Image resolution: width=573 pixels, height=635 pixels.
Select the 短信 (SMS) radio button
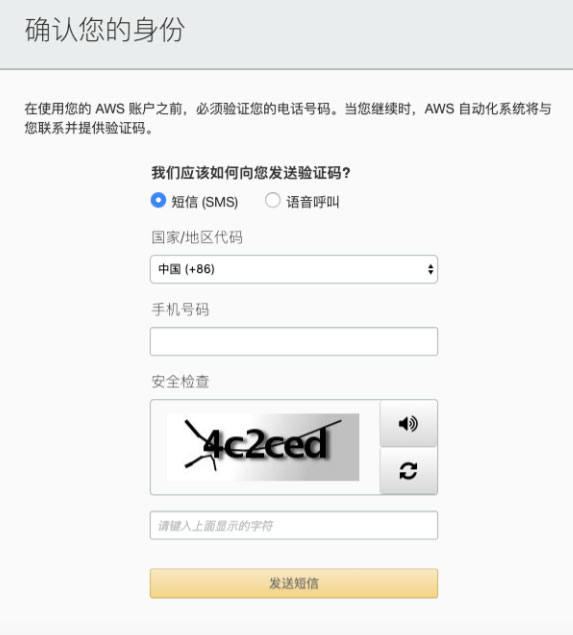point(158,200)
